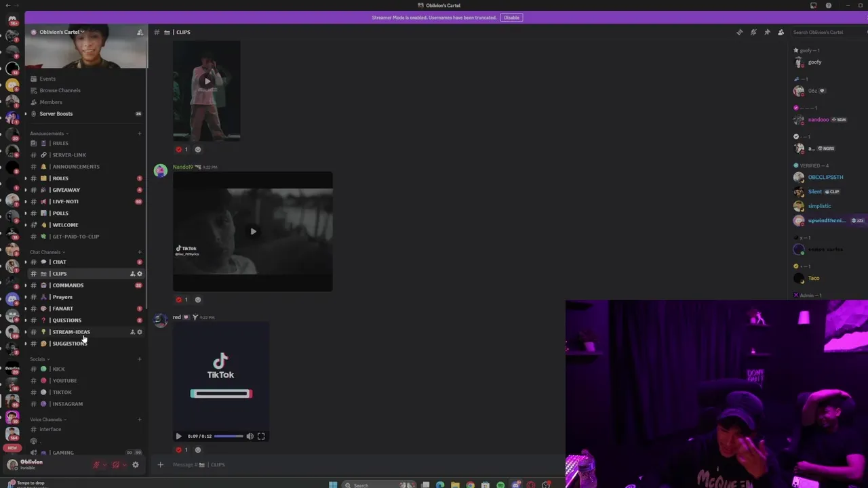
Task: Adjust red's video progress slider
Action: tap(229, 436)
